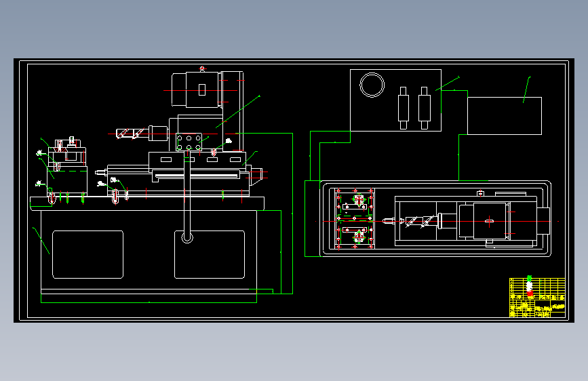Select the empty rectangle at top right
The height and width of the screenshot is (381, 588).
505,116
